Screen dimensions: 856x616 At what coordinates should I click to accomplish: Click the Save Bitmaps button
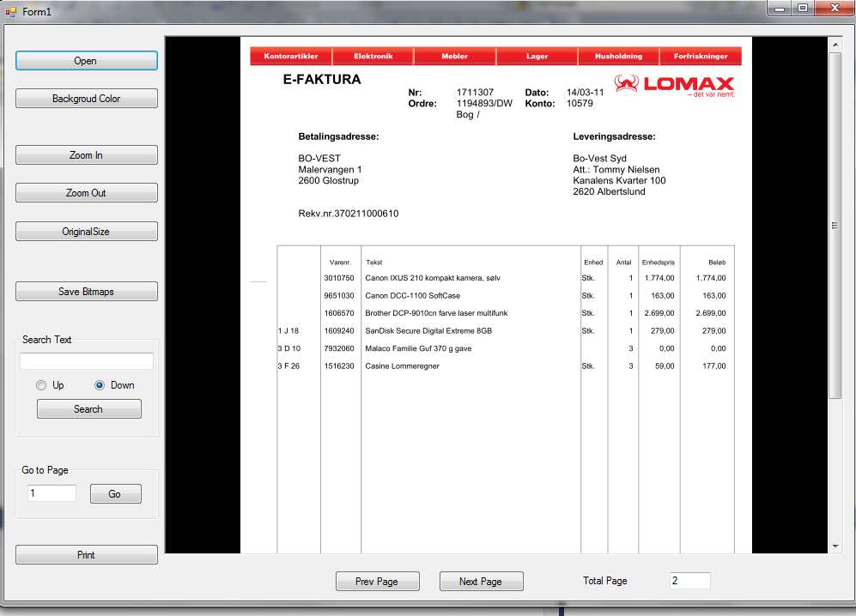(87, 292)
